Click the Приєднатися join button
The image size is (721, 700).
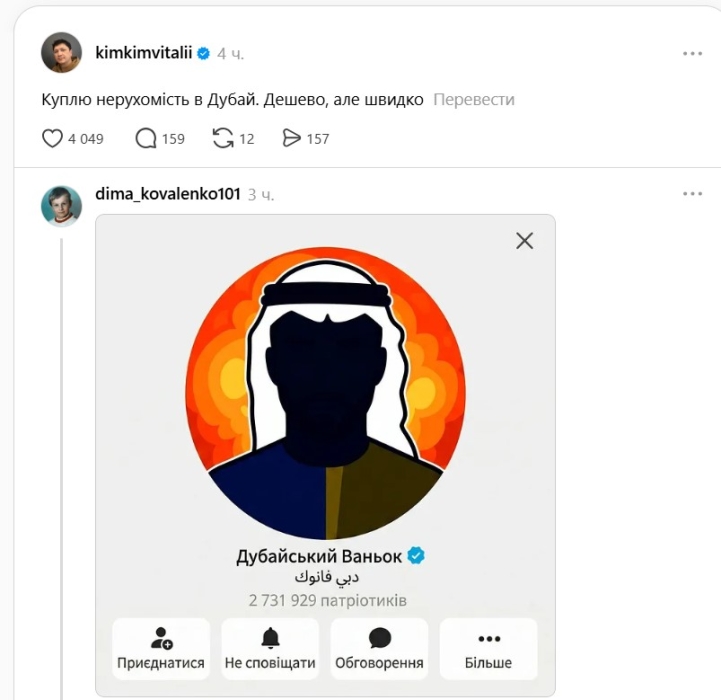(x=161, y=649)
